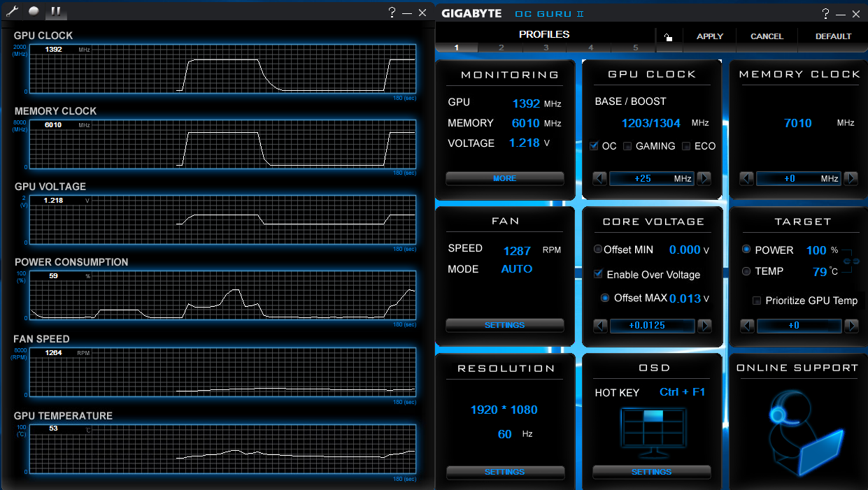The width and height of the screenshot is (868, 490).
Task: Open the OSD settings button
Action: pos(652,472)
